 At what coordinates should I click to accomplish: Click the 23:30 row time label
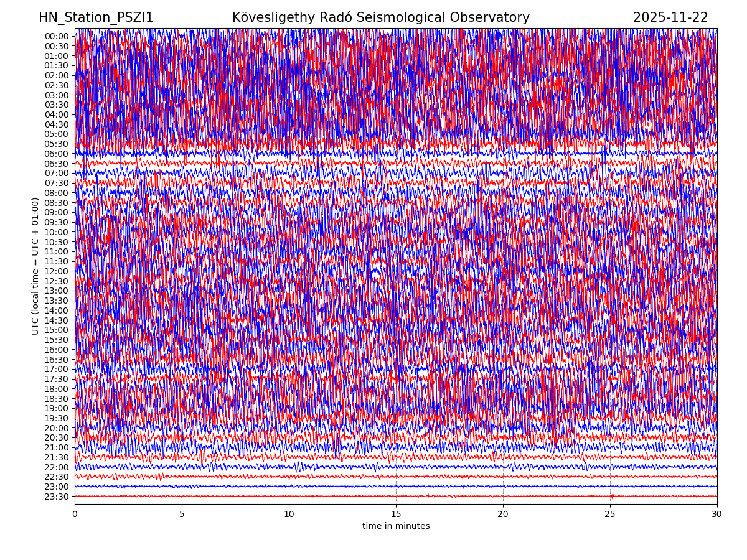56,497
